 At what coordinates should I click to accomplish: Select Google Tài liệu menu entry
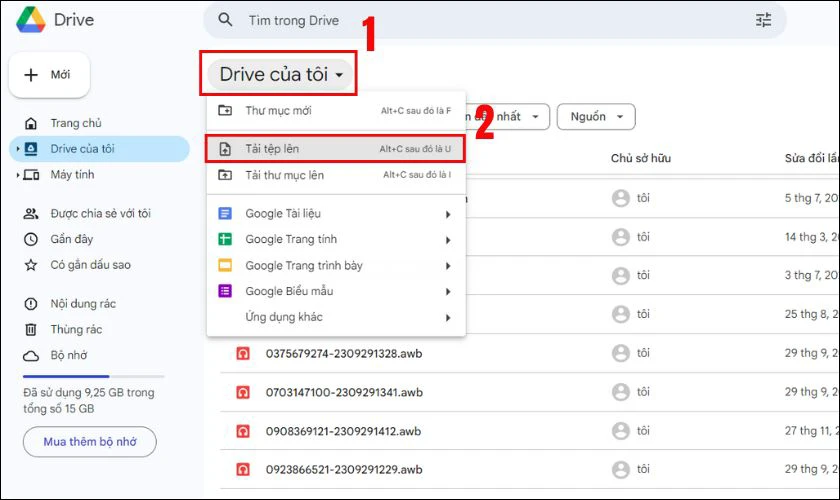[x=336, y=213]
